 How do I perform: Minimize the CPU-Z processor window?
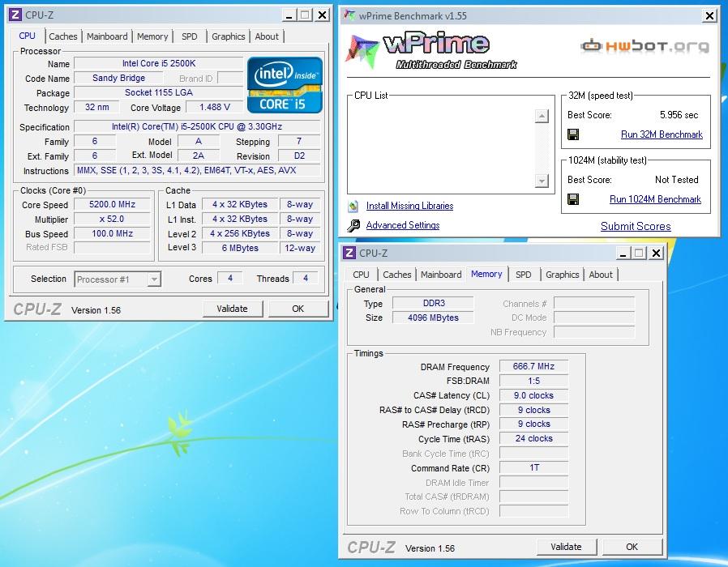click(289, 15)
